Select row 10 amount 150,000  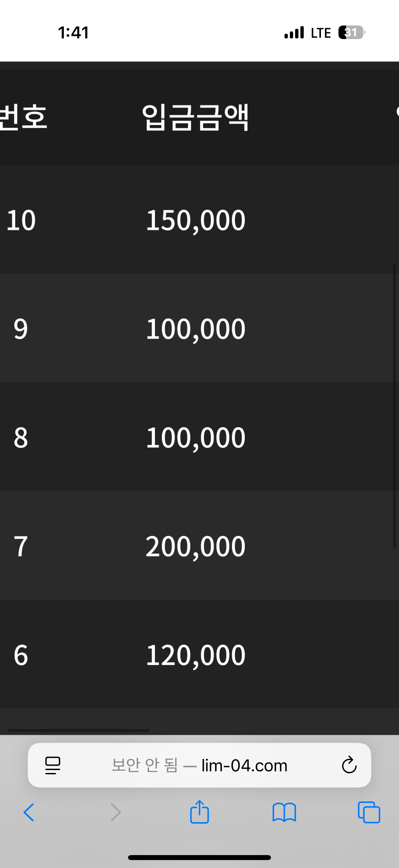[x=196, y=220]
